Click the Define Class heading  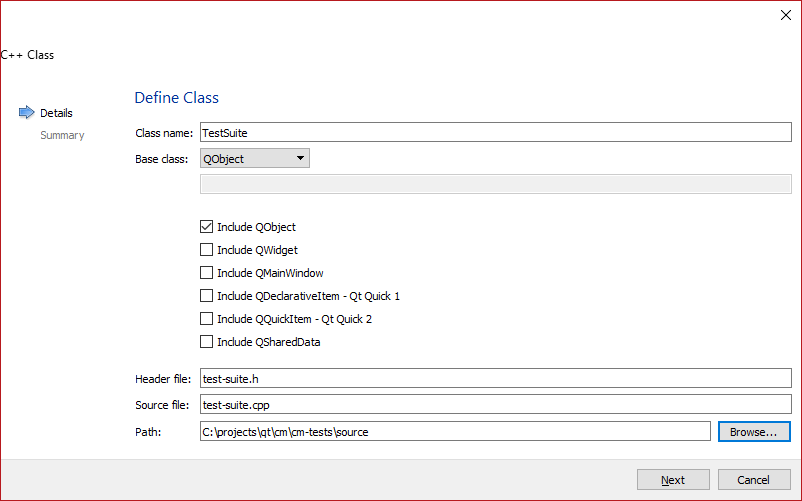pyautogui.click(x=176, y=98)
